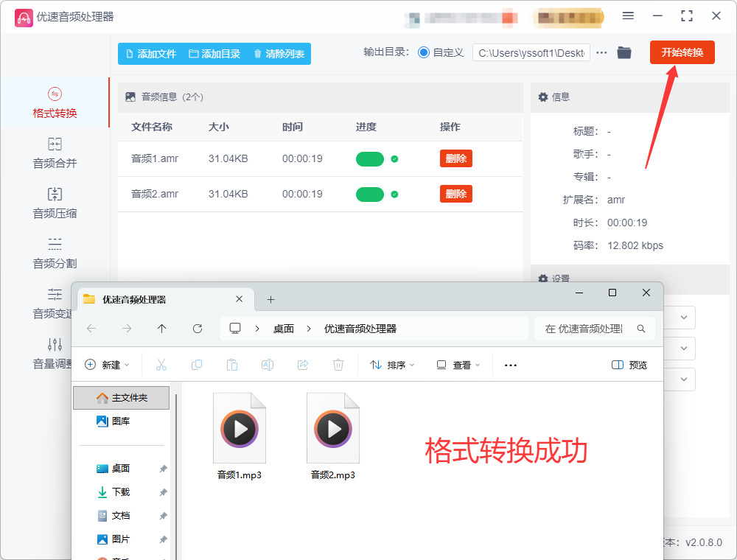
Task: Delete the 音频2.amr row
Action: point(456,194)
